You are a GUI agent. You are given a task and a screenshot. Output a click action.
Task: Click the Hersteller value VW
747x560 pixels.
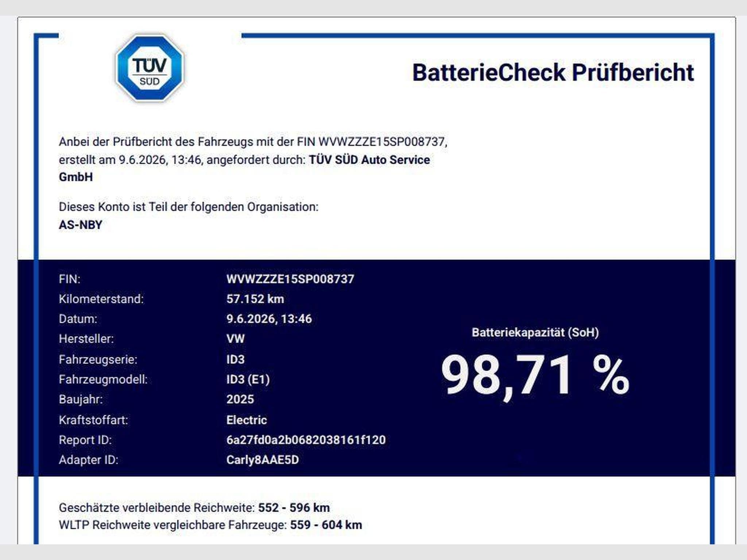coord(236,339)
